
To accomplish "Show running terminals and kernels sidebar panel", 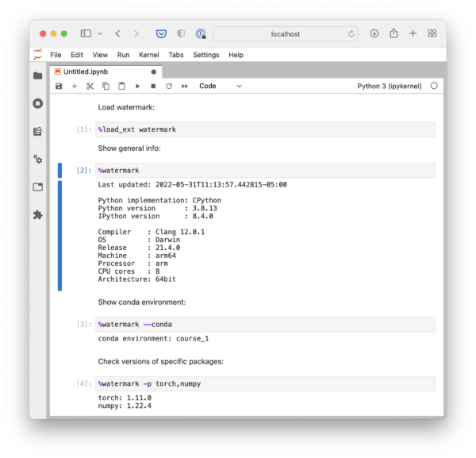I will (x=37, y=103).
